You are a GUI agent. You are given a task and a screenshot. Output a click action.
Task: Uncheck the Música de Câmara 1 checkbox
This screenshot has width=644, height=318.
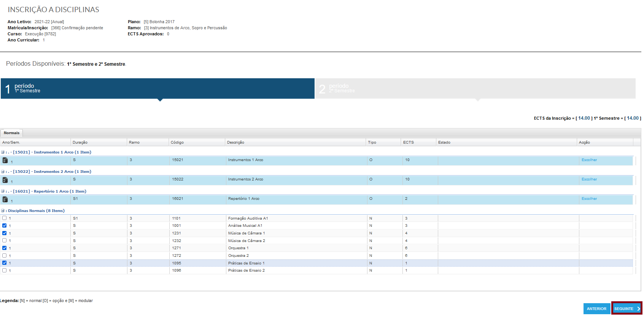[5, 233]
